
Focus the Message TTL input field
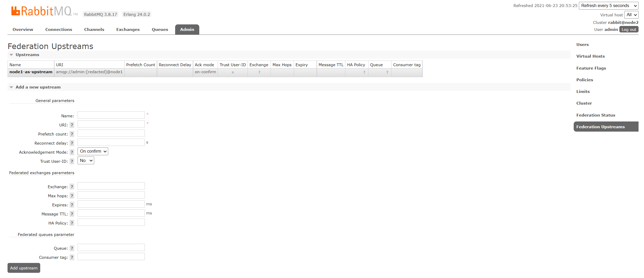pyautogui.click(x=111, y=213)
